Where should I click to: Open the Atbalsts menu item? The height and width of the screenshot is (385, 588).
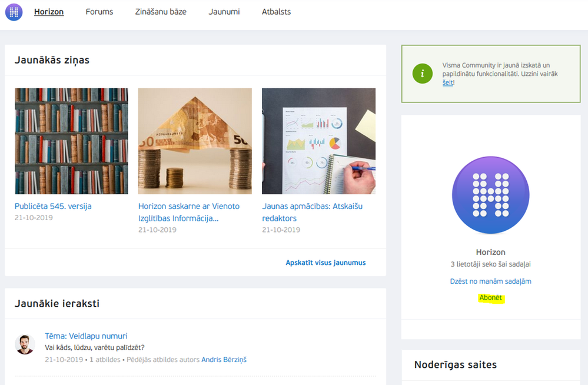276,12
